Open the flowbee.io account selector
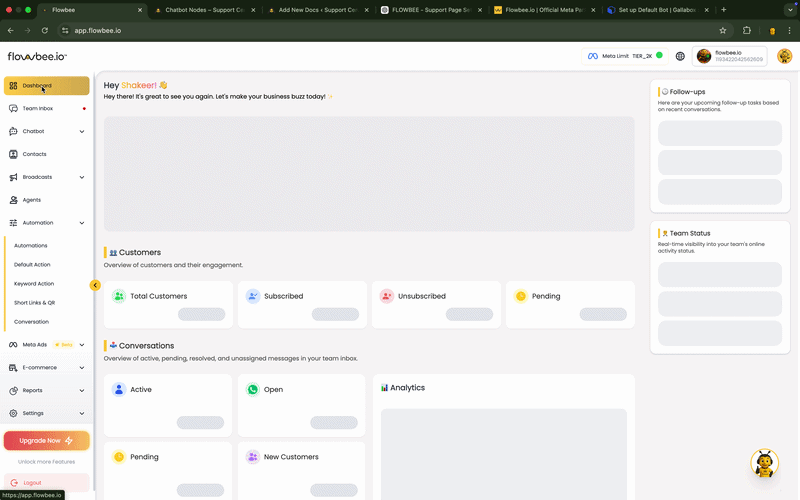This screenshot has height=500, width=800. pyautogui.click(x=729, y=56)
